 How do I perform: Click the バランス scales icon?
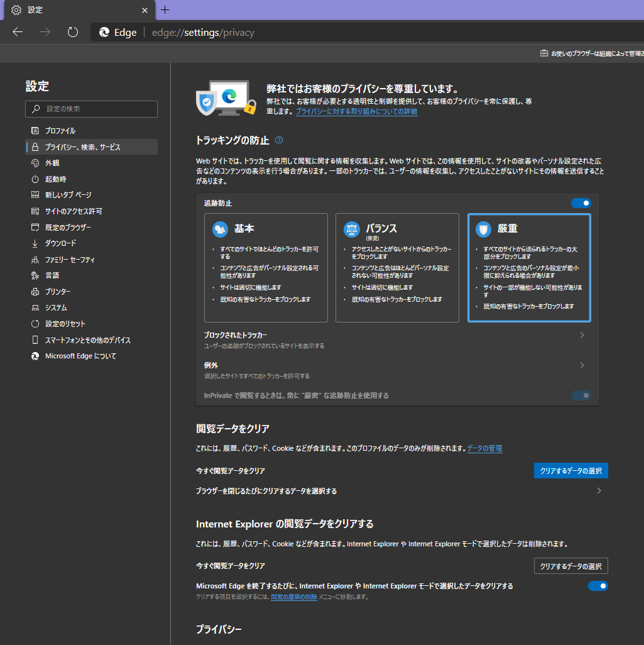(352, 229)
